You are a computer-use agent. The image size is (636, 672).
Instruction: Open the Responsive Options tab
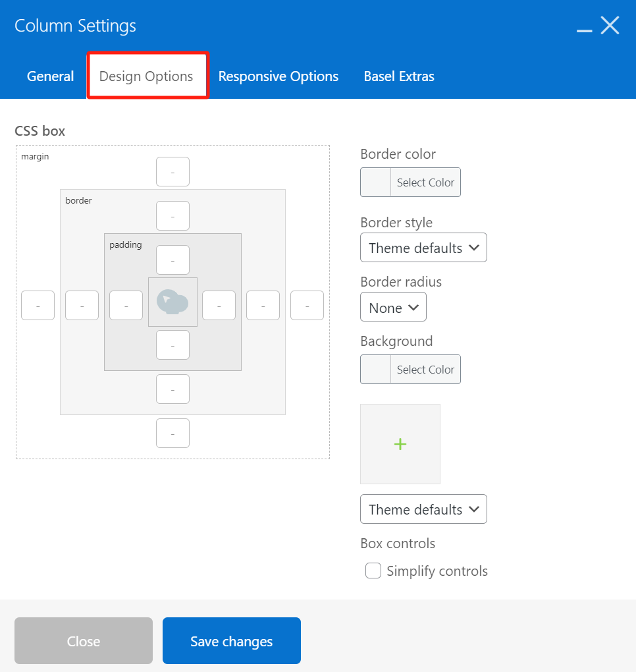tap(278, 76)
